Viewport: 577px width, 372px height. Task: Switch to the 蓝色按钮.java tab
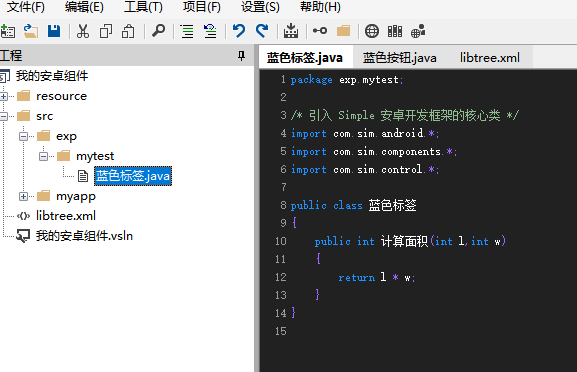(x=400, y=58)
